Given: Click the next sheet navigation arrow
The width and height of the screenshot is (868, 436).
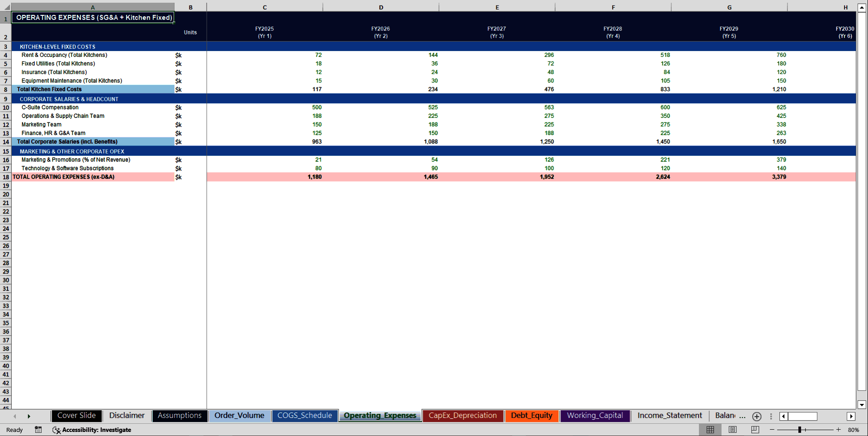Looking at the screenshot, I should pos(29,416).
